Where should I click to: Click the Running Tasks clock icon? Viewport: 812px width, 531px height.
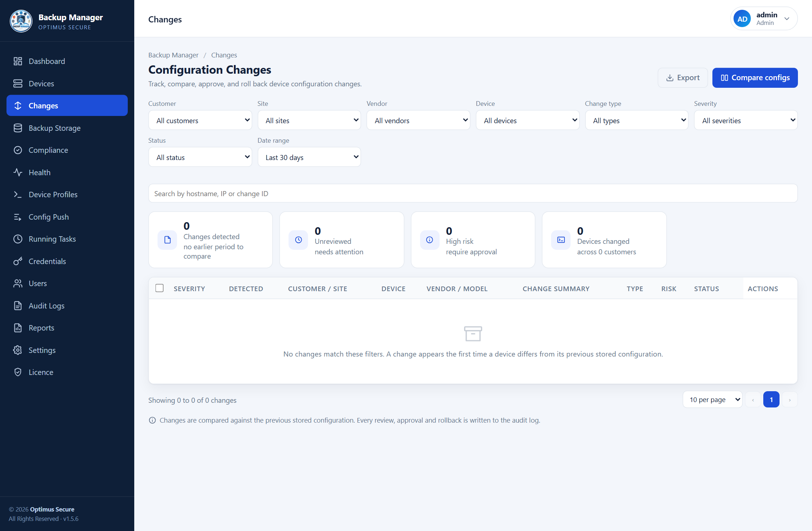click(x=18, y=239)
